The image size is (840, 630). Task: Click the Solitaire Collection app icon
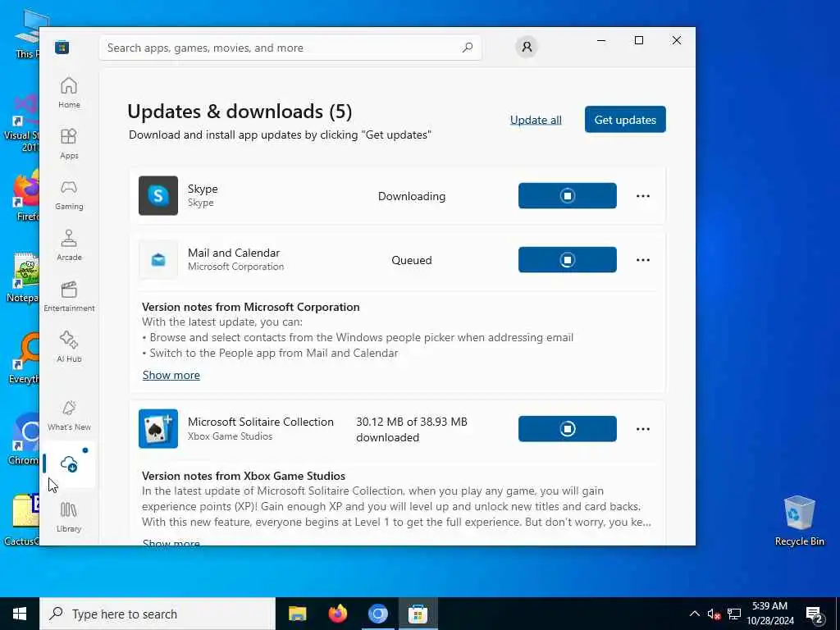[x=158, y=428]
